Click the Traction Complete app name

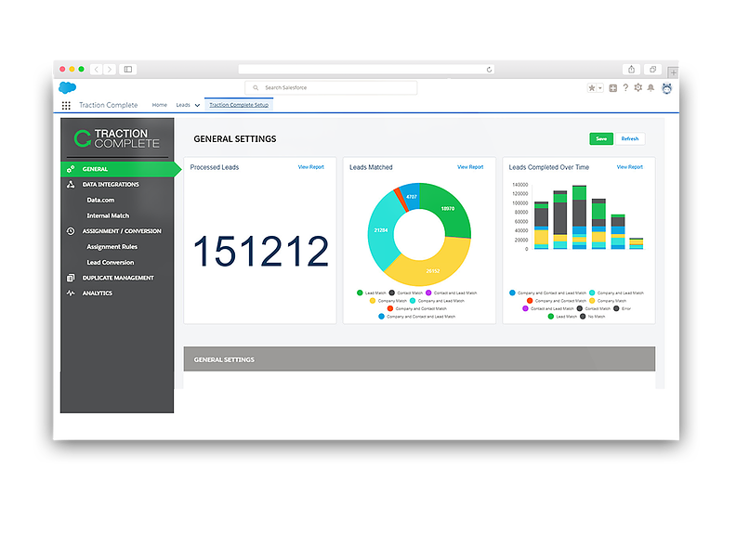click(109, 105)
